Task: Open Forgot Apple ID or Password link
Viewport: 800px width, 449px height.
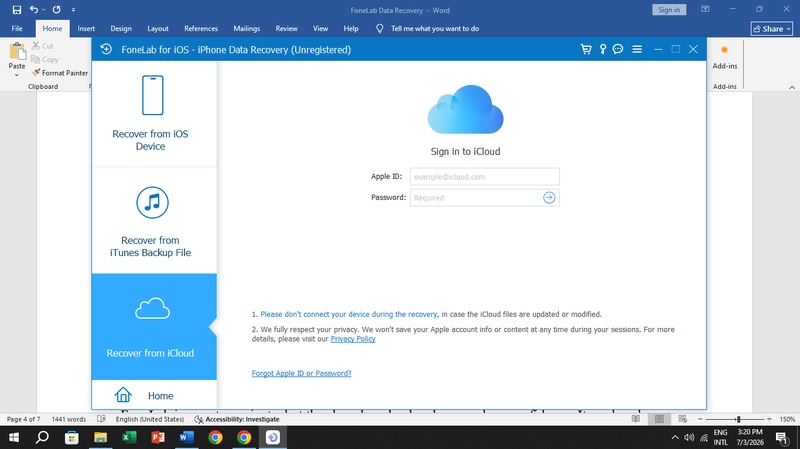Action: tap(301, 373)
